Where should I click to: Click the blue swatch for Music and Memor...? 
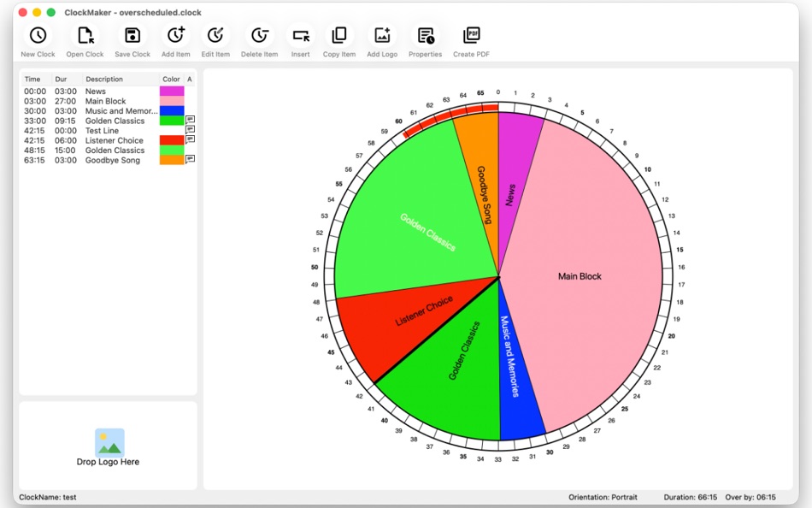click(172, 111)
